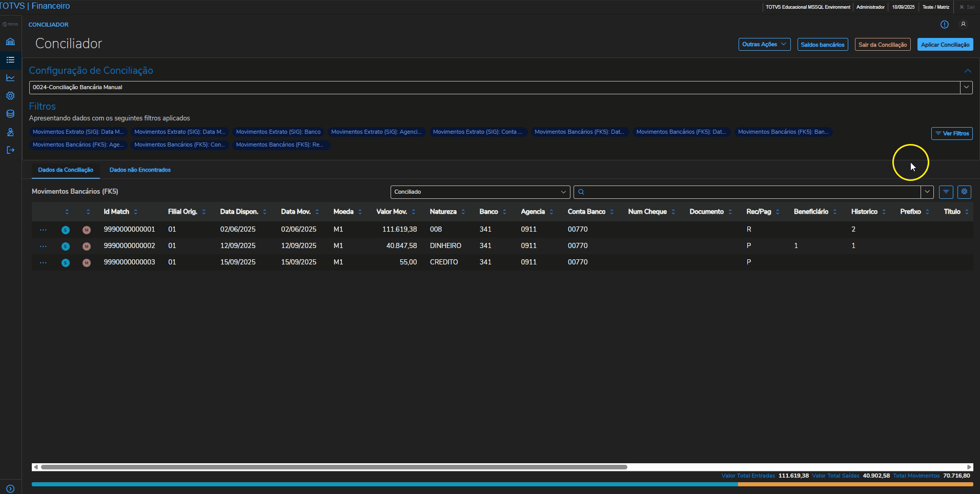
Task: Open row actions for Id Match 9990000000003
Action: [43, 262]
